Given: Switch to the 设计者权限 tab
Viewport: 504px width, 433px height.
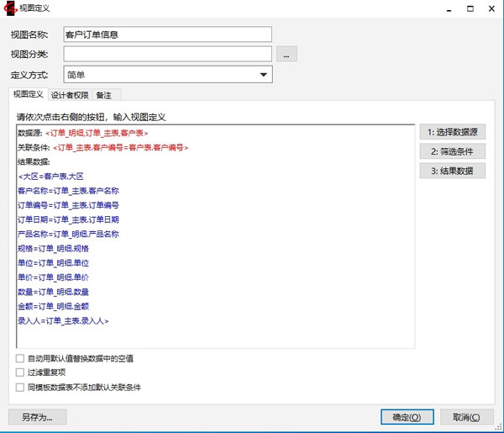Looking at the screenshot, I should pyautogui.click(x=70, y=94).
